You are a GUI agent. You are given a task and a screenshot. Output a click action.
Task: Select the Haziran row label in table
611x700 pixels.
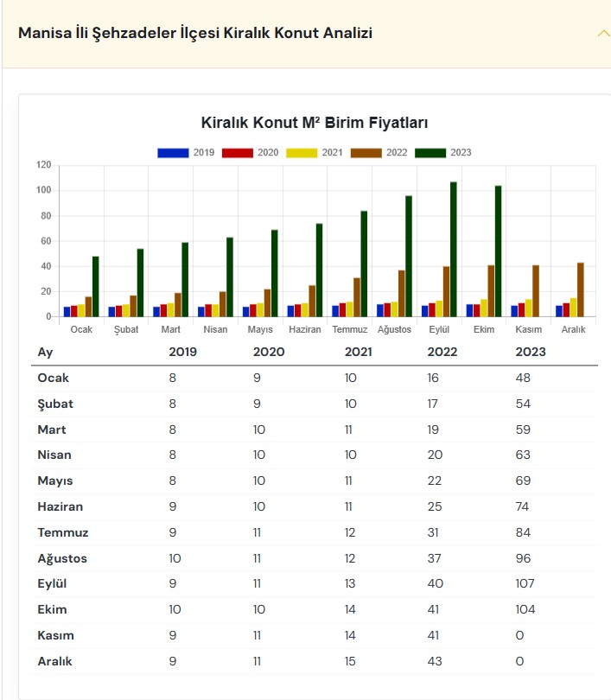[60, 506]
